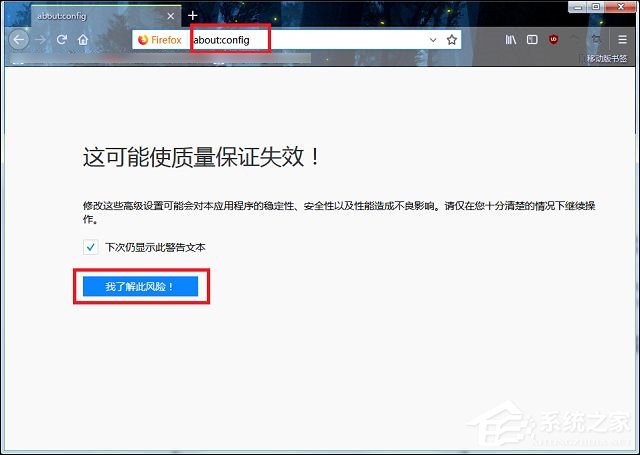Click the 我了解此风险! button
The width and height of the screenshot is (640, 455).
coord(140,286)
